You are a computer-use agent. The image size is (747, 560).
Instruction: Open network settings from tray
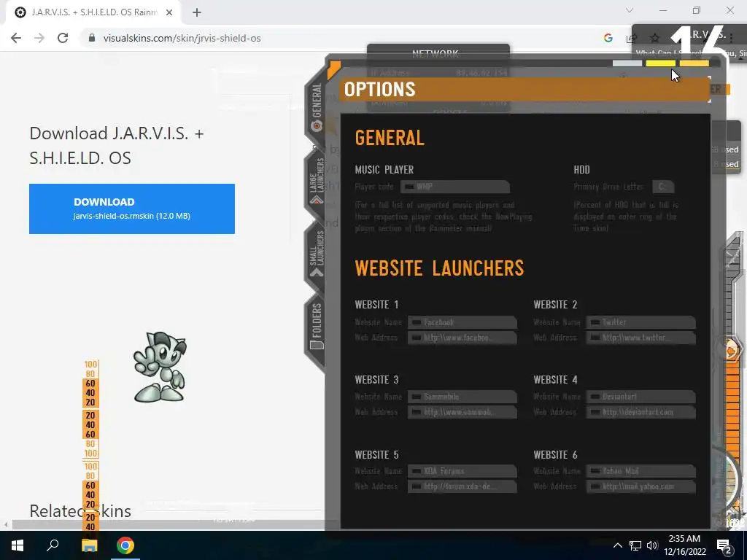click(635, 545)
